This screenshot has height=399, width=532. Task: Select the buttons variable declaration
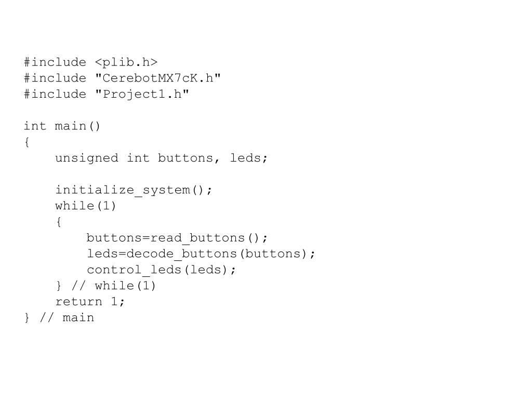coord(185,158)
